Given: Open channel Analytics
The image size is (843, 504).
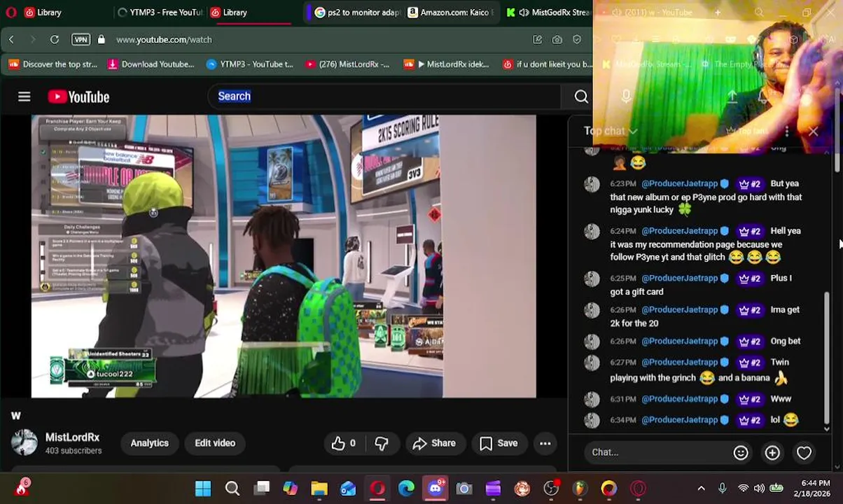Looking at the screenshot, I should click(149, 443).
